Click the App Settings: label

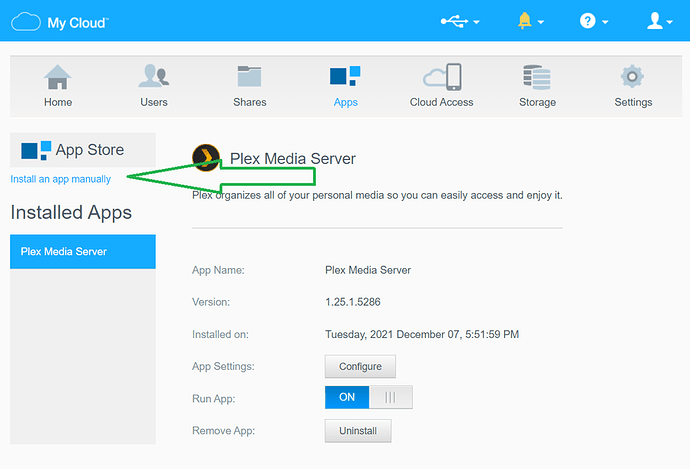[223, 366]
